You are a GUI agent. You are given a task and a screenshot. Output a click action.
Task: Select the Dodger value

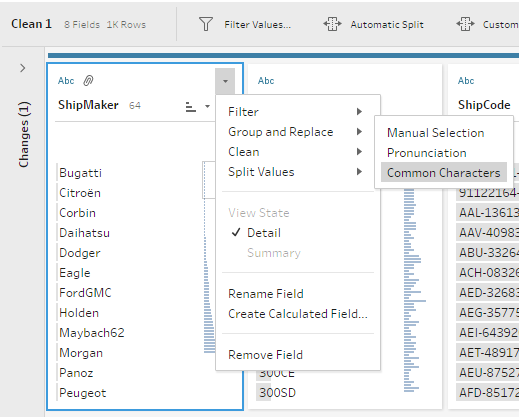point(80,253)
